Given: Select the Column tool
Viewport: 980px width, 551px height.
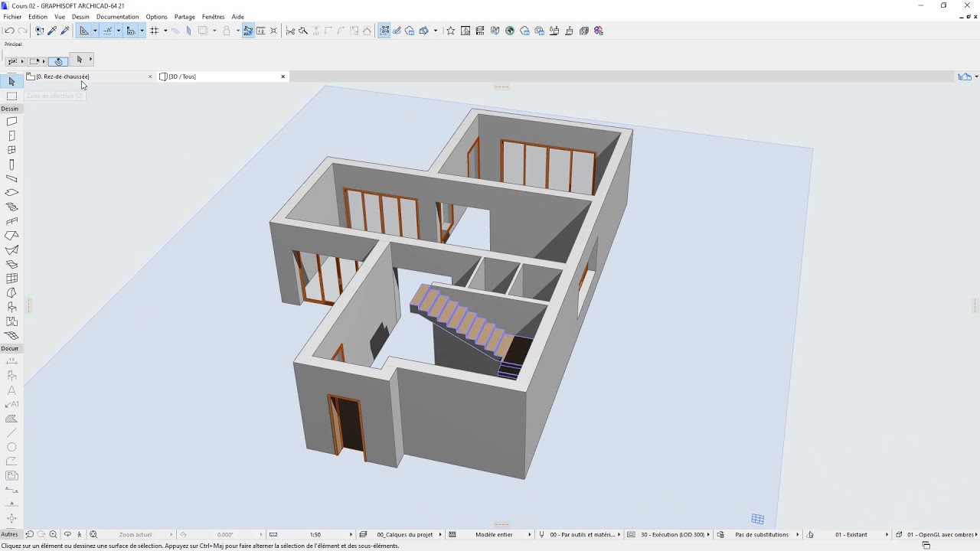Looking at the screenshot, I should pyautogui.click(x=11, y=165).
